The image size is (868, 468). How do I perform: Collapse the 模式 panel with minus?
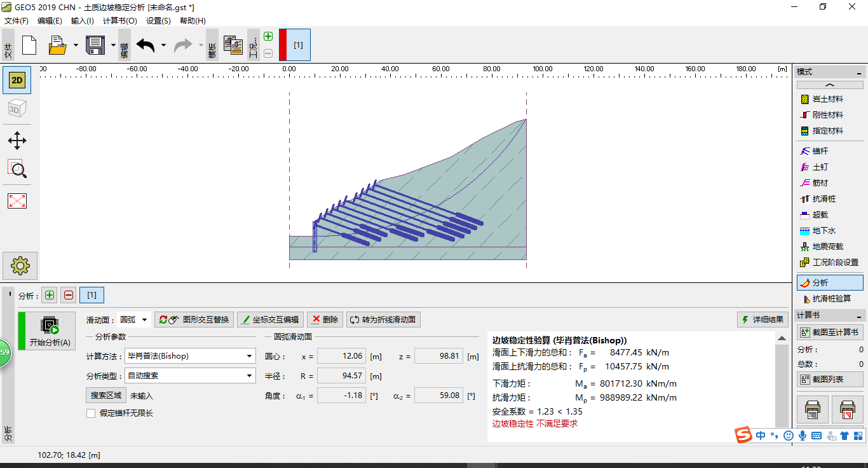tap(859, 72)
